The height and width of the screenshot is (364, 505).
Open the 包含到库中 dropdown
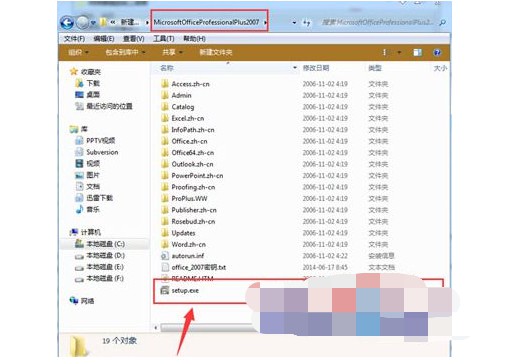click(125, 52)
